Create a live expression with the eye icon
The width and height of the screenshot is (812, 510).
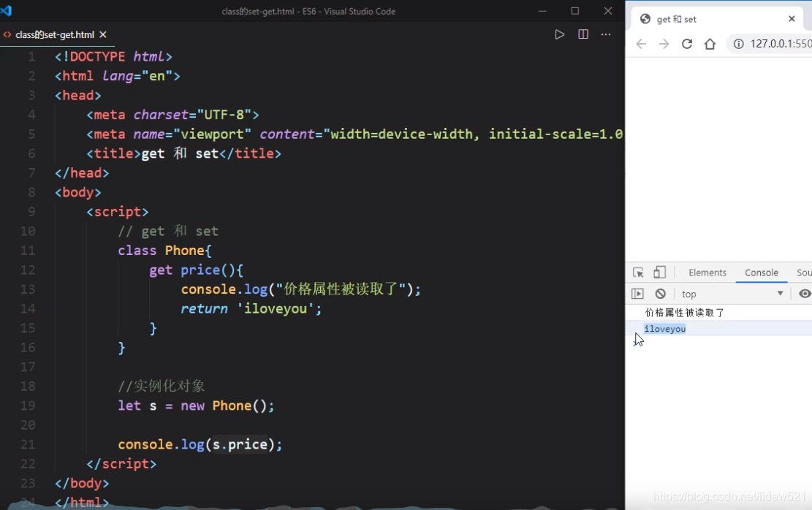[804, 294]
